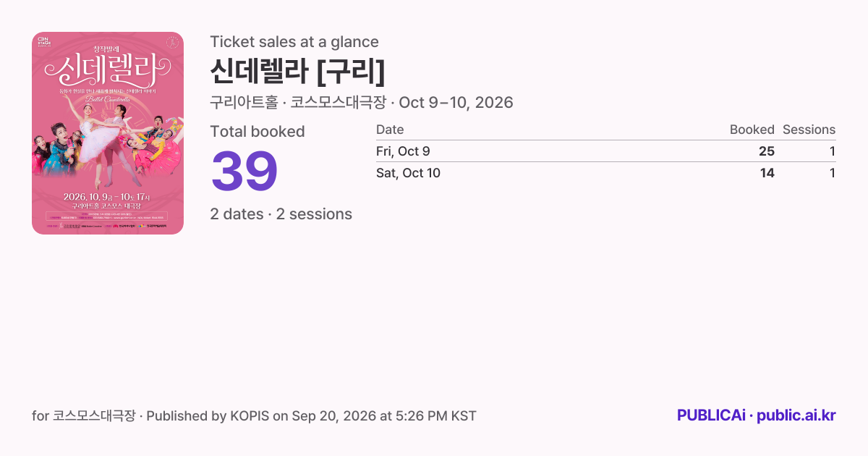
Task: Click the ON STAGE logo on poster
Action: tap(43, 42)
